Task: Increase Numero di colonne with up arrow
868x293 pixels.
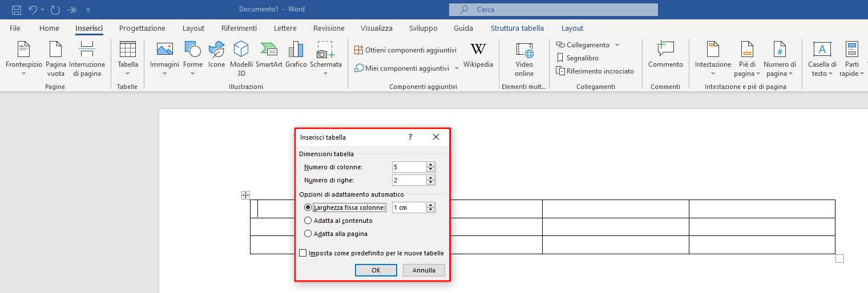Action: point(431,164)
